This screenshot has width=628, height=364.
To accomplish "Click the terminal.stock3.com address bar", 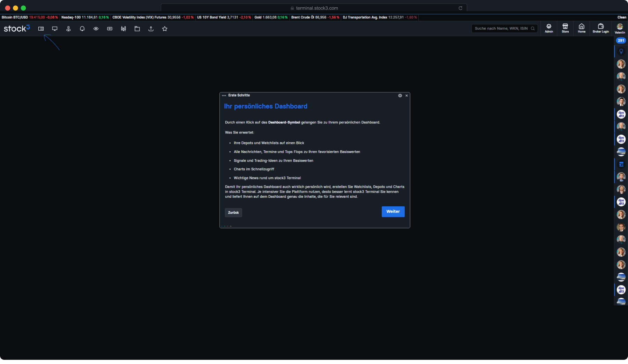I will [x=314, y=8].
